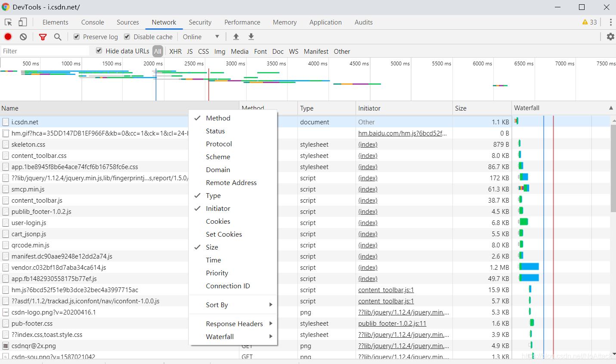Image resolution: width=616 pixels, height=364 pixels.
Task: Switch to Console tab
Action: tap(93, 22)
